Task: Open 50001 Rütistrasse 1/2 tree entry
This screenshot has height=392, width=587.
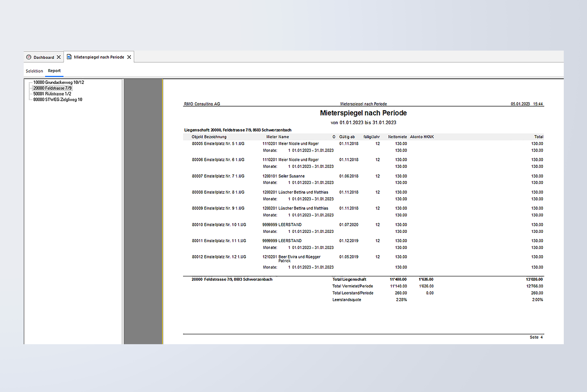Action: click(x=52, y=94)
